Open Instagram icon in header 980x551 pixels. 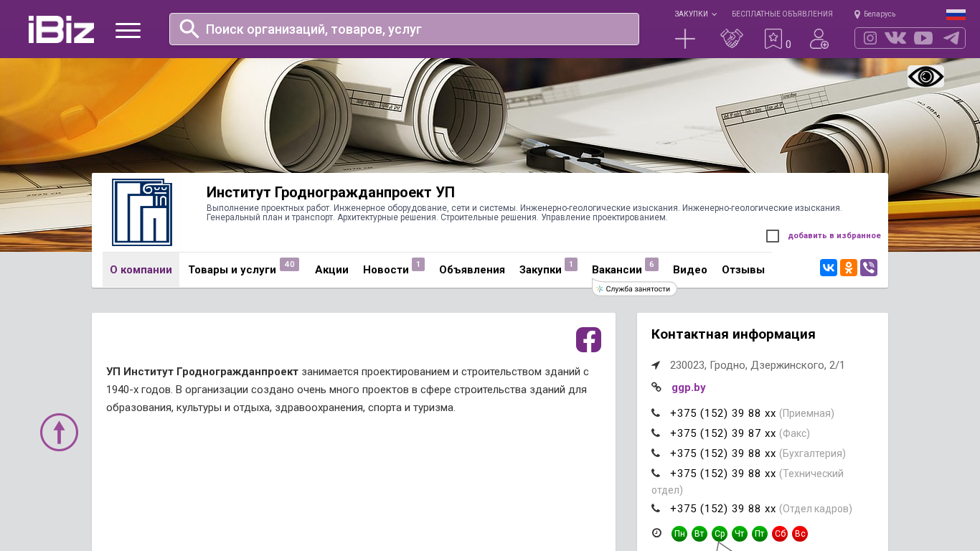(870, 38)
